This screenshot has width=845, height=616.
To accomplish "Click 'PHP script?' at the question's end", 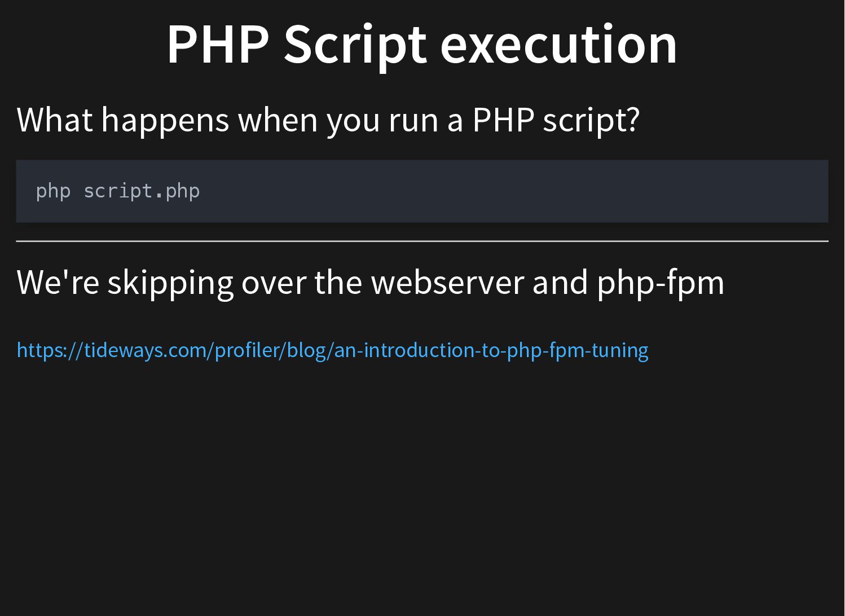I will (556, 120).
